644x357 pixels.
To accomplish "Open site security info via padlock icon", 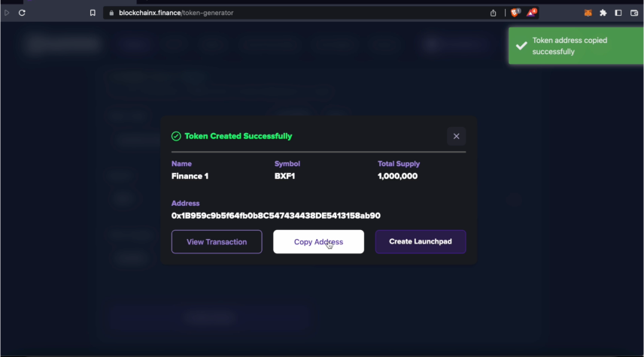I will [111, 13].
